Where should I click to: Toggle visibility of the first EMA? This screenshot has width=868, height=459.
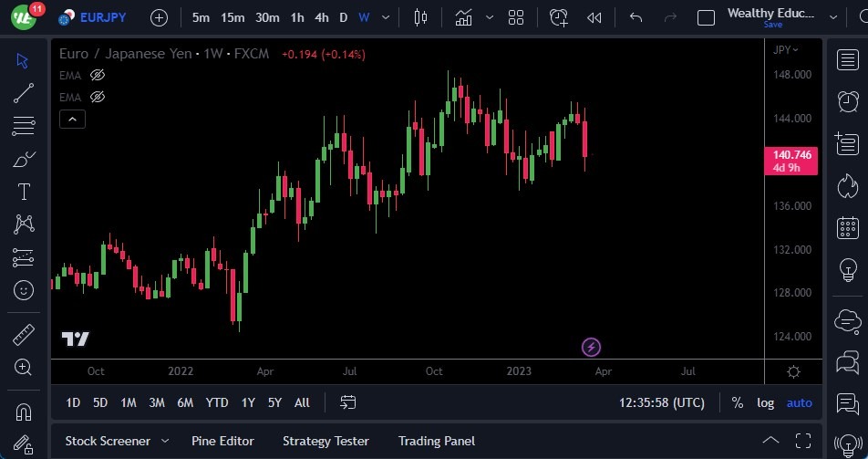click(98, 75)
